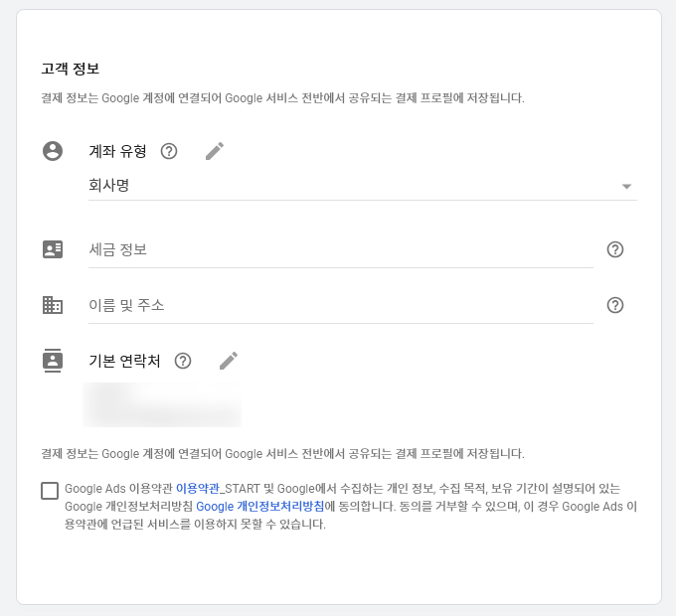This screenshot has height=616, width=676.
Task: Click the 세금 정보 input field
Action: [x=340, y=249]
